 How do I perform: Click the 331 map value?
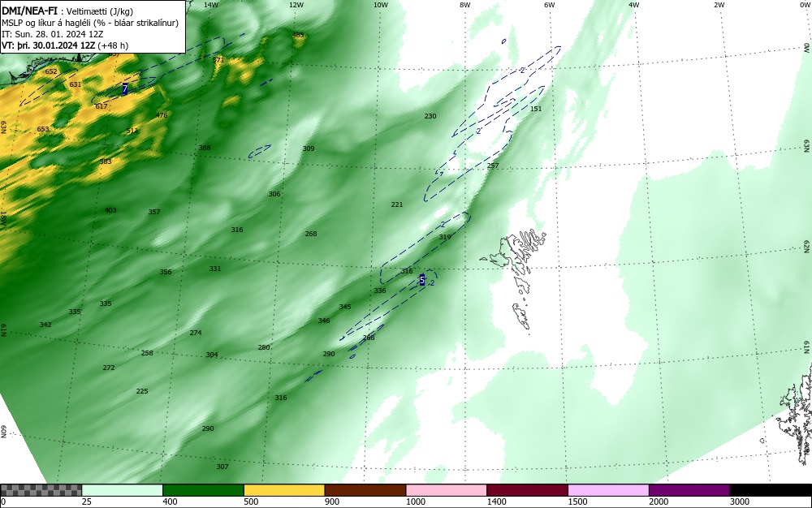pyautogui.click(x=215, y=269)
